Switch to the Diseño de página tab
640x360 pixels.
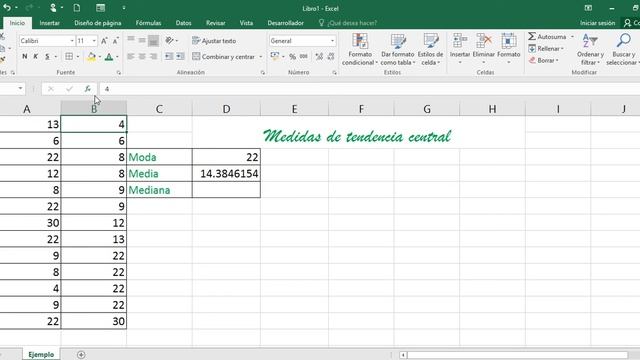point(98,23)
